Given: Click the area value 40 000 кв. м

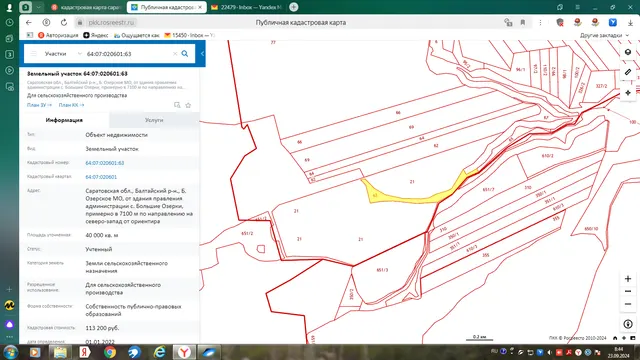Looking at the screenshot, I should [x=102, y=235].
